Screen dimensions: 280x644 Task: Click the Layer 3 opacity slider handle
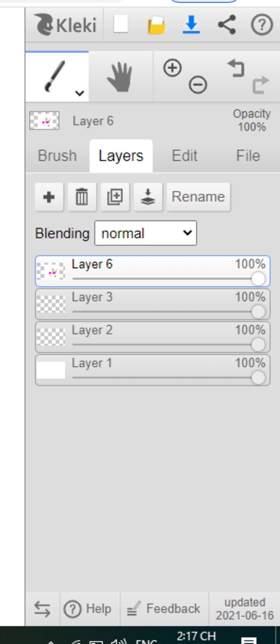click(x=258, y=312)
